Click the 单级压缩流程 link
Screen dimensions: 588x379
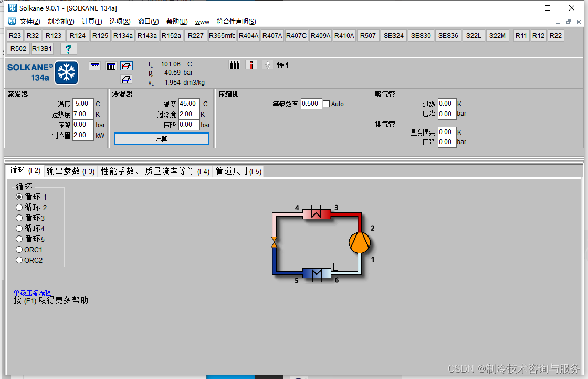tap(32, 293)
